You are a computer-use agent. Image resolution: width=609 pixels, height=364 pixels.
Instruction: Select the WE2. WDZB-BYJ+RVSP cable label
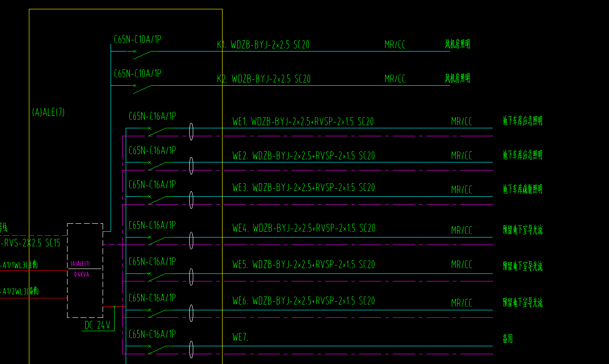coord(304,156)
